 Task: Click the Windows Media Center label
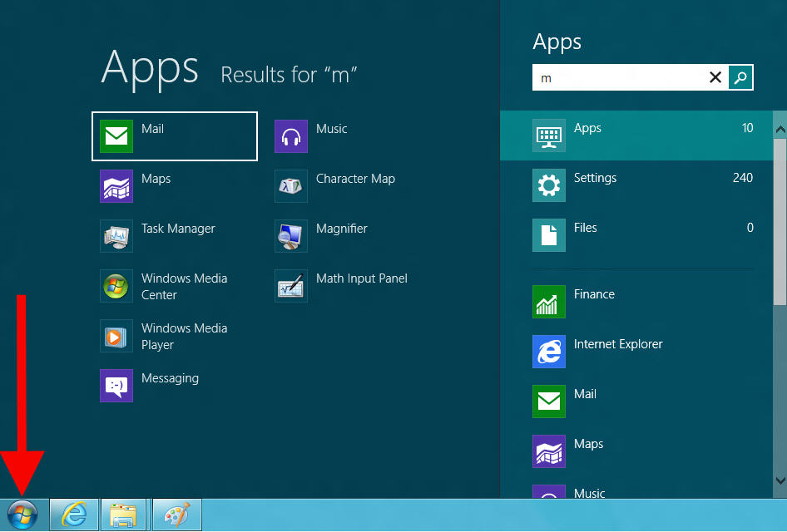[184, 287]
